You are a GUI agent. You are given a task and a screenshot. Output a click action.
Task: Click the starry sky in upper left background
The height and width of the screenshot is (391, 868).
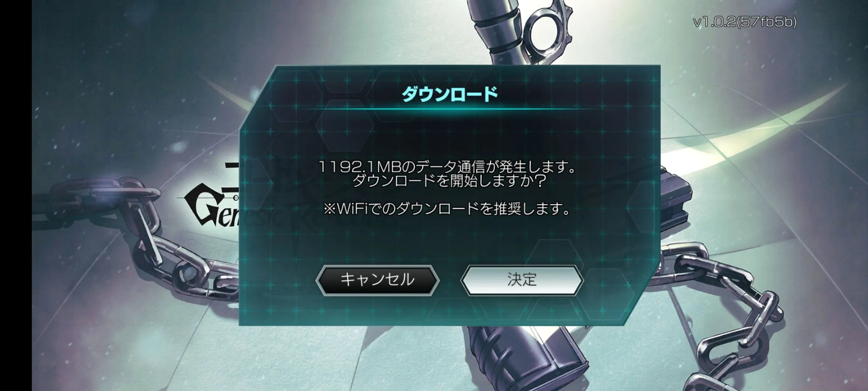pos(127,54)
